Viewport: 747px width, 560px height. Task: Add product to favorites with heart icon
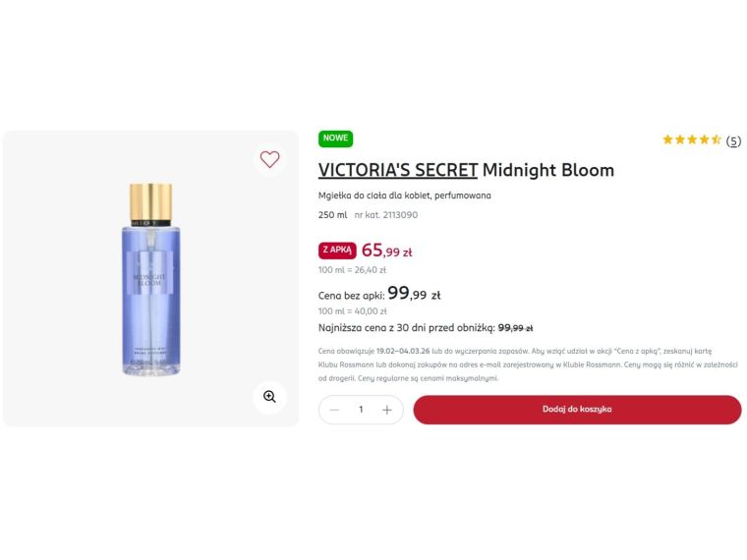click(269, 159)
